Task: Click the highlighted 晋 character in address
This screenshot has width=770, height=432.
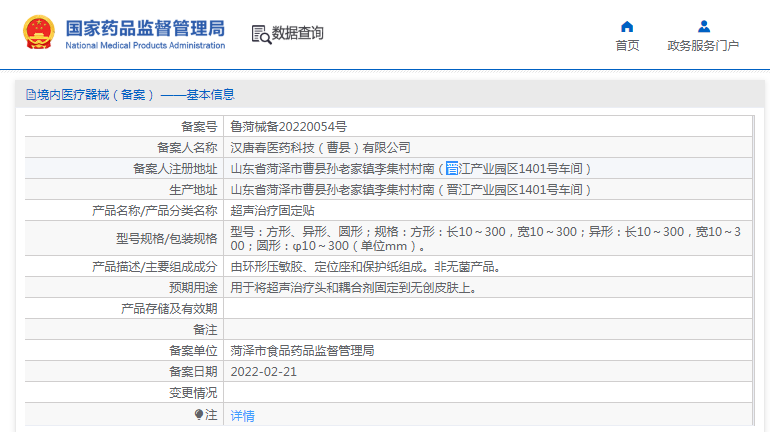Action: [452, 169]
